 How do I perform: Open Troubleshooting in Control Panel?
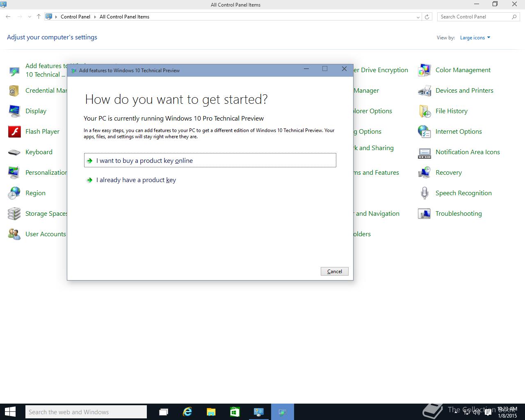[x=450, y=214]
